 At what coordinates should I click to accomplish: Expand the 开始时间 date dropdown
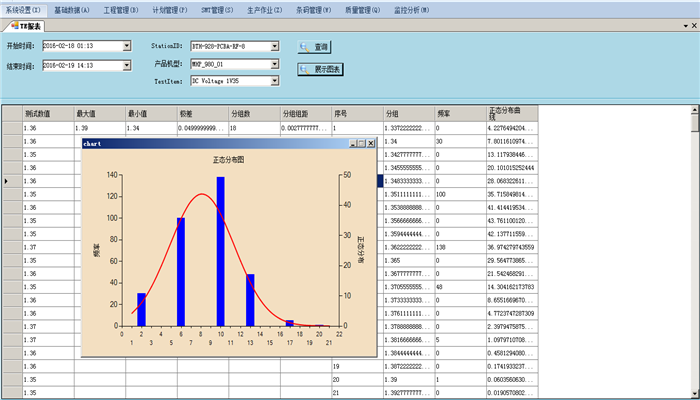coord(127,46)
